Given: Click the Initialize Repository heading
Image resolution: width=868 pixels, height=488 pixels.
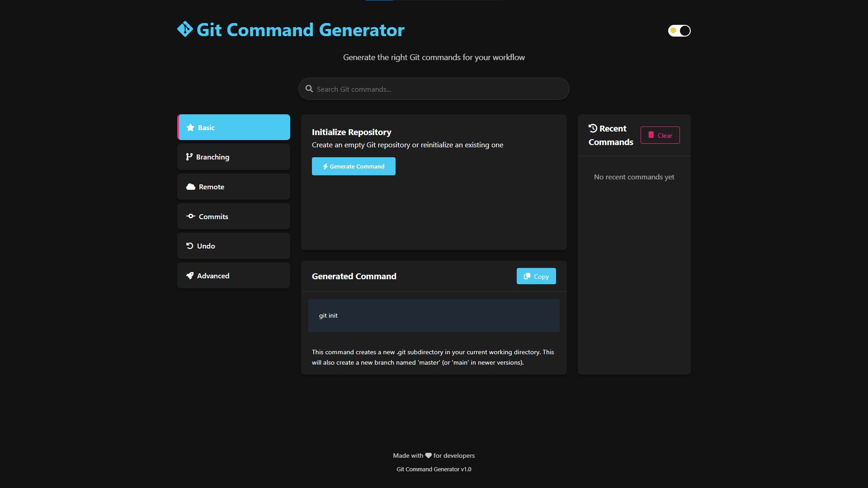Looking at the screenshot, I should pos(352,132).
